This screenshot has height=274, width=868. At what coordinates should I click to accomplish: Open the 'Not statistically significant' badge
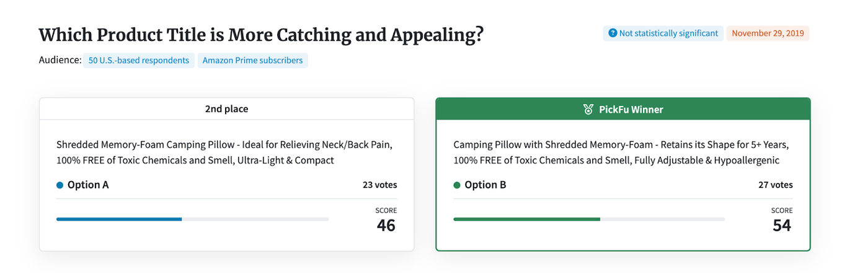663,33
